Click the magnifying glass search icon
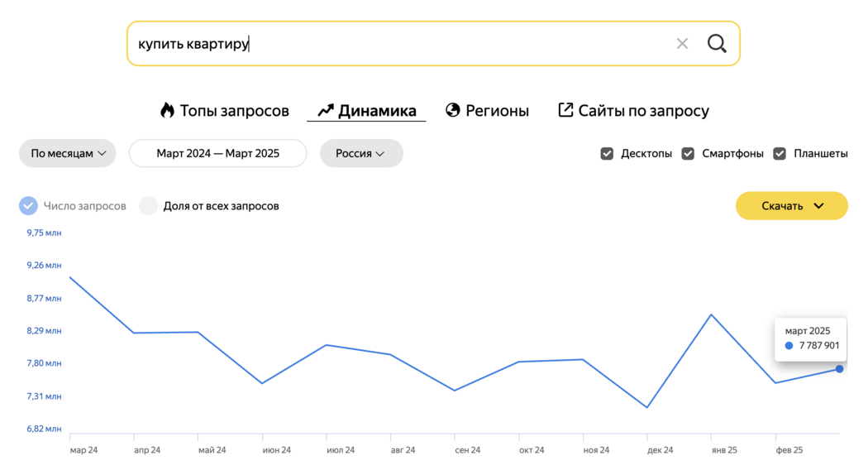The image size is (868, 470). (717, 43)
